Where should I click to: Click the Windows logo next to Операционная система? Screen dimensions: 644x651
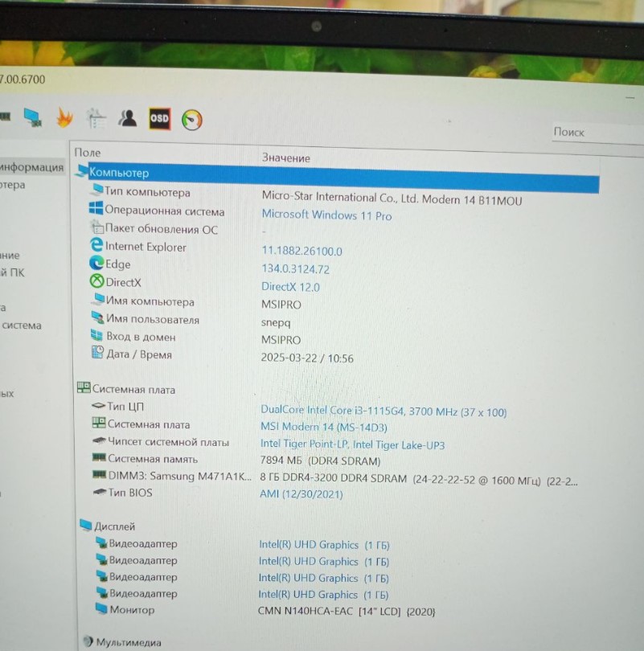96,211
